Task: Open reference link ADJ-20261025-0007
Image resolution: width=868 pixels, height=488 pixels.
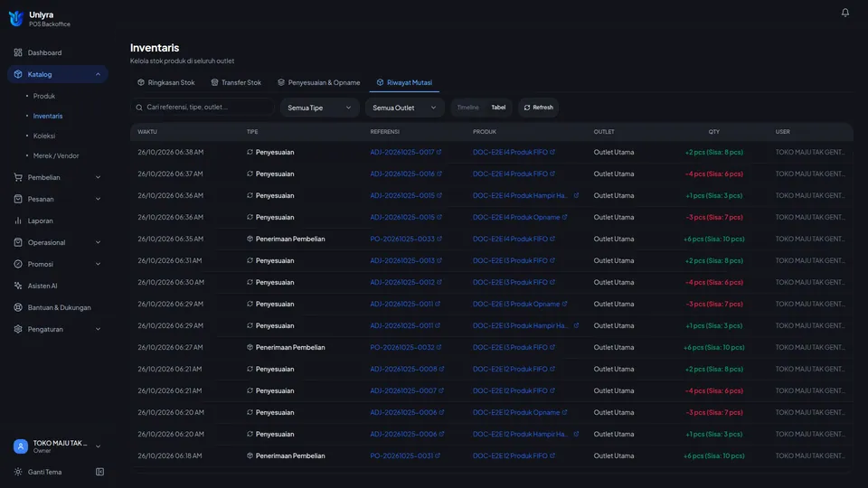Action: (x=403, y=390)
